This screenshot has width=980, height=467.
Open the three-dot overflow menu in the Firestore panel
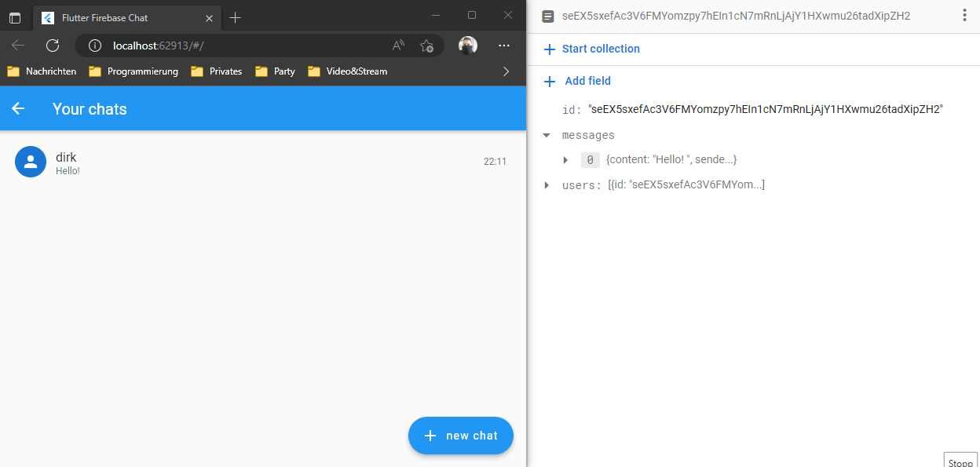963,16
